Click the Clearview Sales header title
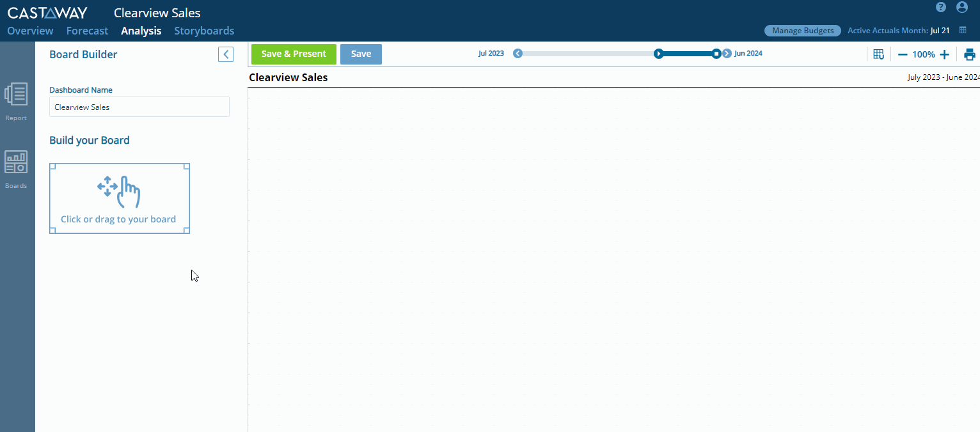 click(157, 13)
